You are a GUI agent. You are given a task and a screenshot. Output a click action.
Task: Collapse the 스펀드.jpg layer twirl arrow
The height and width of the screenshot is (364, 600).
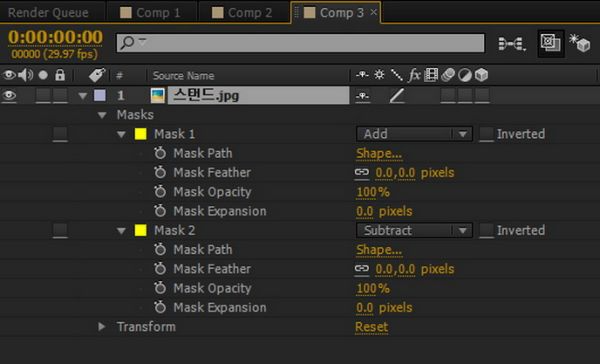[83, 96]
